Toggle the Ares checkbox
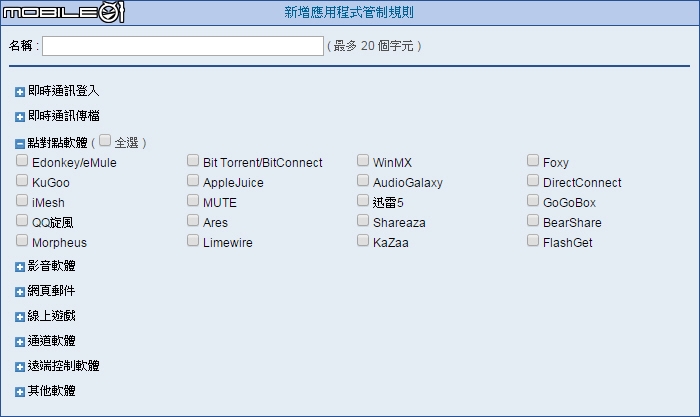 click(193, 221)
